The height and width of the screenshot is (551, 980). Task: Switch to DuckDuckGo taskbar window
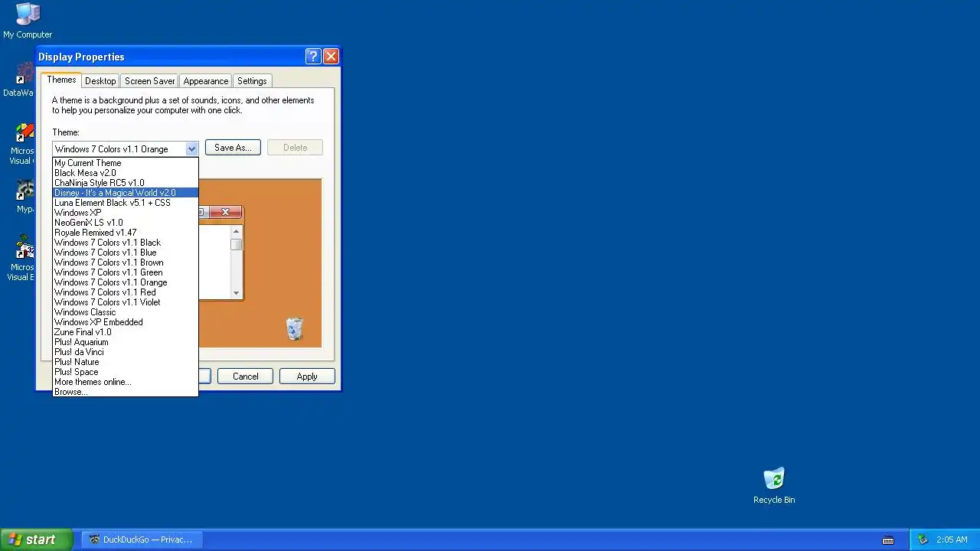(x=141, y=540)
